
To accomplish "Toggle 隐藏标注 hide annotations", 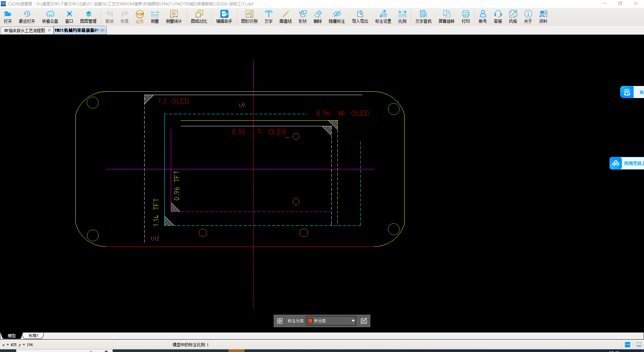I will tap(337, 16).
